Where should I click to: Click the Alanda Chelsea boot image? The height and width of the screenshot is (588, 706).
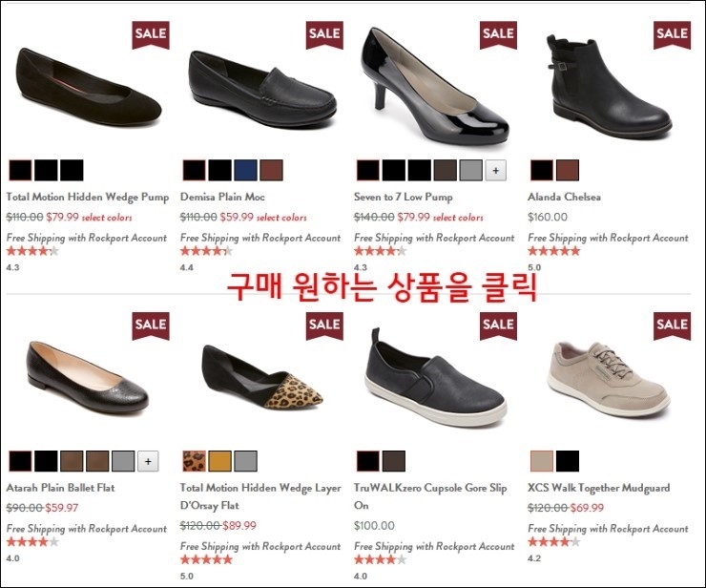click(x=609, y=87)
